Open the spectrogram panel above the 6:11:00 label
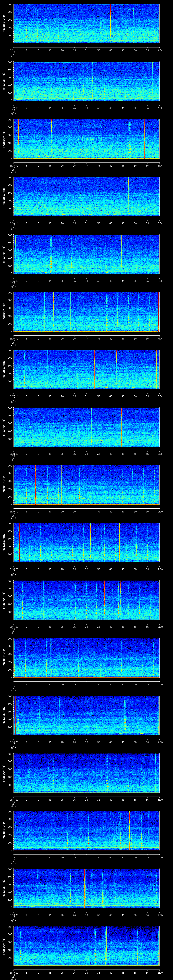 pyautogui.click(x=87, y=600)
